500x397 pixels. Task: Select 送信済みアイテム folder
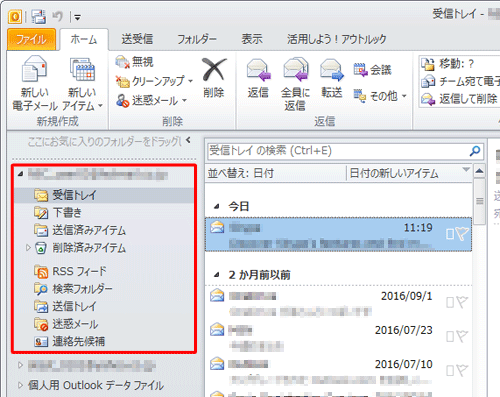80,230
